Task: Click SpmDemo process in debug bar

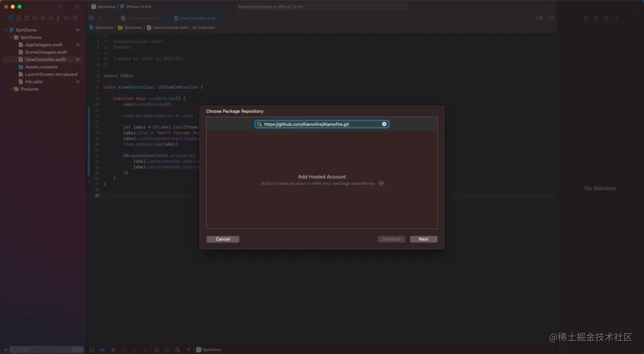Action: pos(209,349)
